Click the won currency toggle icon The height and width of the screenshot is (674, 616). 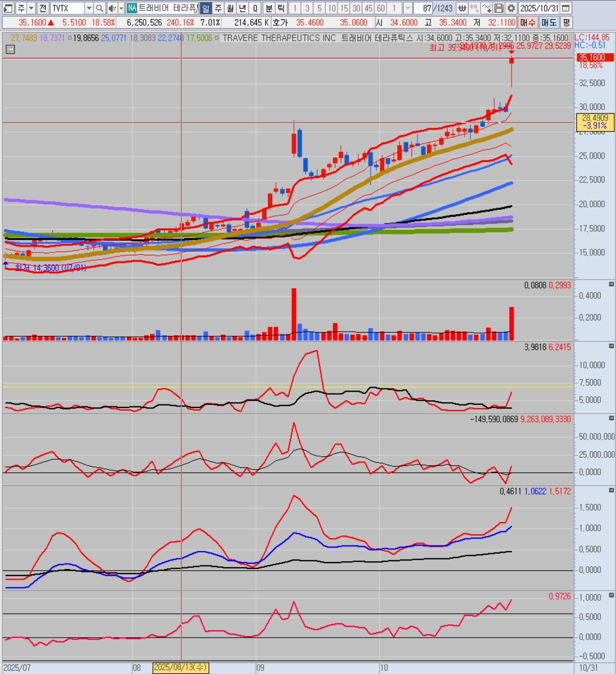click(462, 8)
